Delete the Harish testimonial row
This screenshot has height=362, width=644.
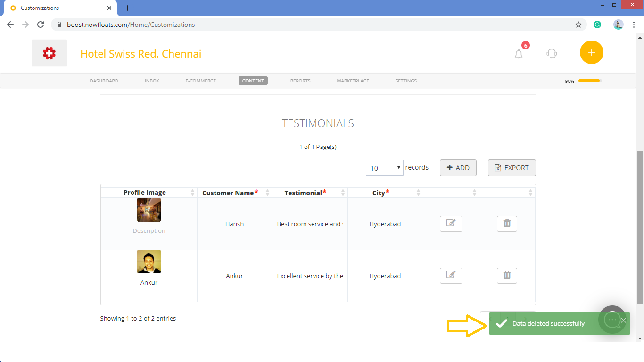[507, 224]
